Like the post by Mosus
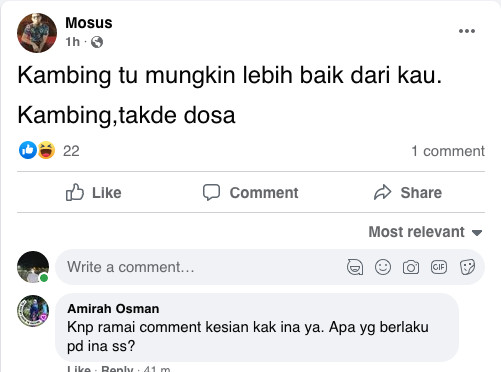Viewport: 501px width, 372px height. pyautogui.click(x=93, y=192)
